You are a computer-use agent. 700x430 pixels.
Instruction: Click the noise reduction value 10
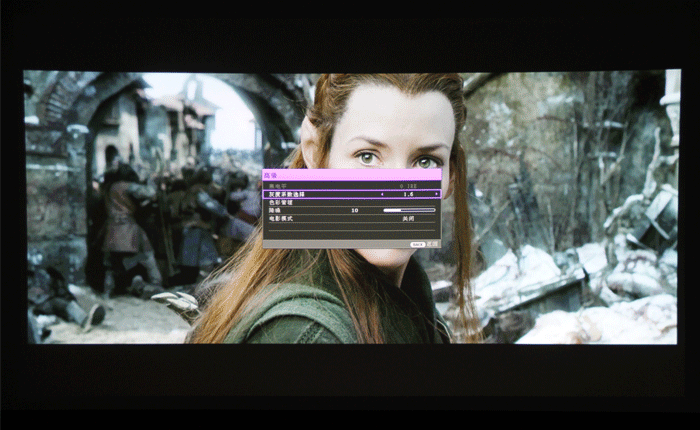(x=354, y=210)
